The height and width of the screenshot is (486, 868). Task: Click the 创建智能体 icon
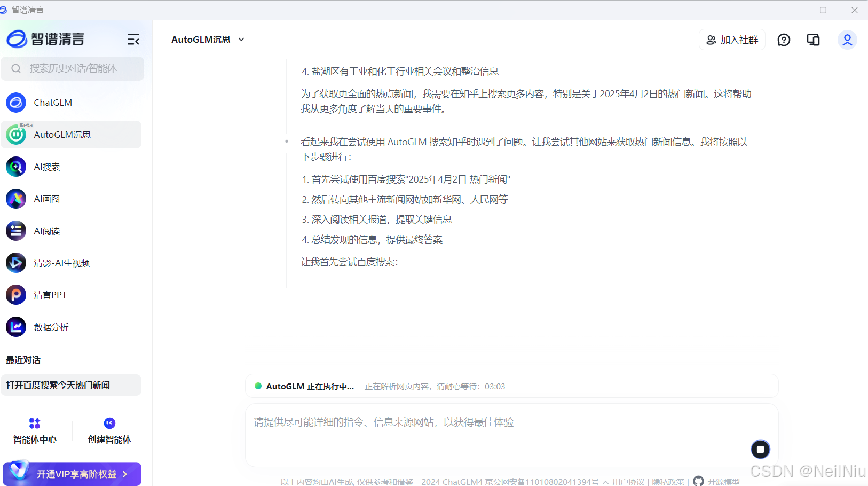(x=109, y=423)
